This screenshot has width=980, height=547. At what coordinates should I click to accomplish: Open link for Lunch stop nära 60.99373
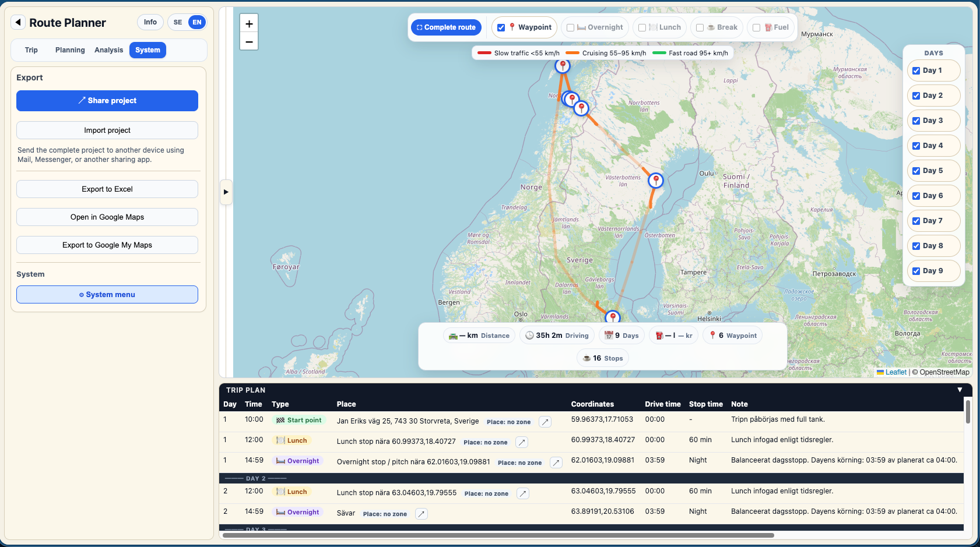click(x=522, y=442)
